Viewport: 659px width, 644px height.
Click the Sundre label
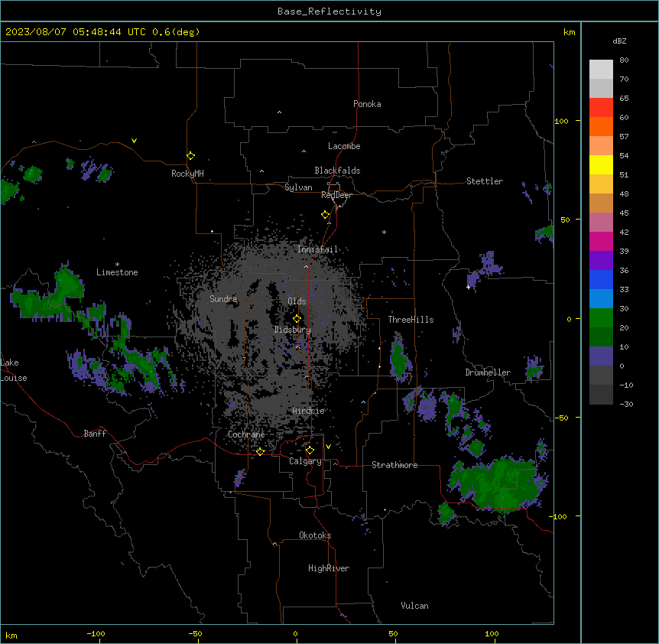(223, 299)
